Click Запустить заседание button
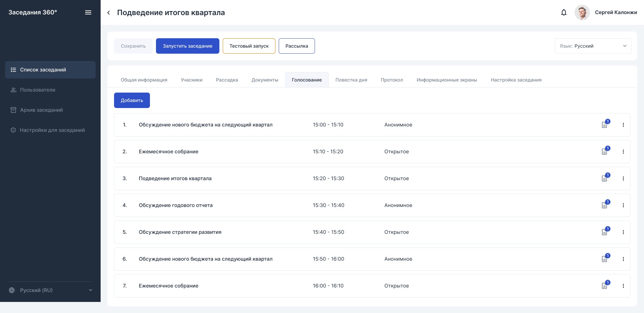The image size is (644, 313). (x=187, y=46)
